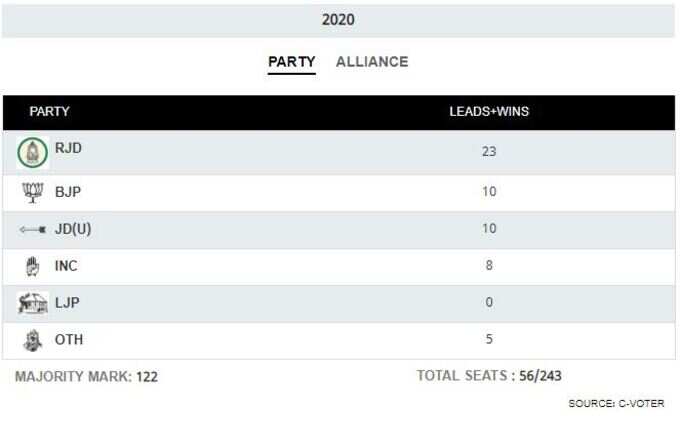Image resolution: width=680 pixels, height=446 pixels.
Task: Click the INC hand party icon
Action: 33,266
